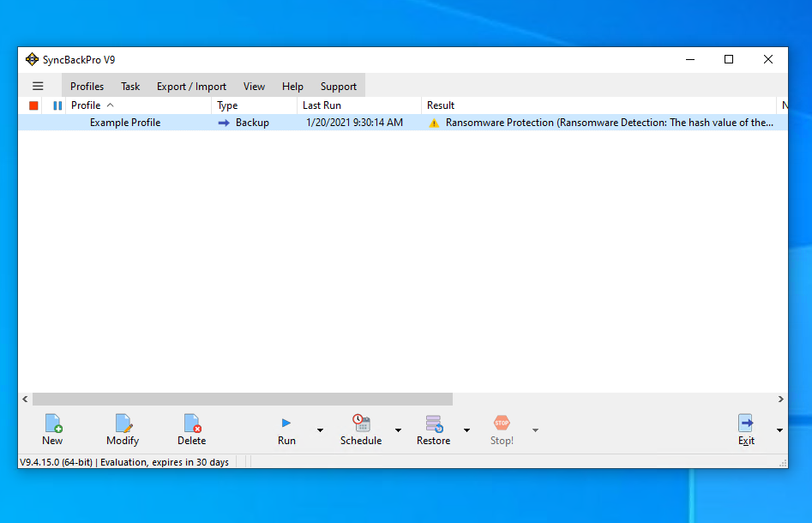Minimize the SyncBackPro window

click(x=690, y=59)
